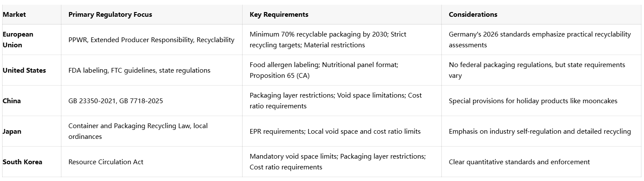
Task: Click the Resource Circulation Act cell
Action: [106, 162]
